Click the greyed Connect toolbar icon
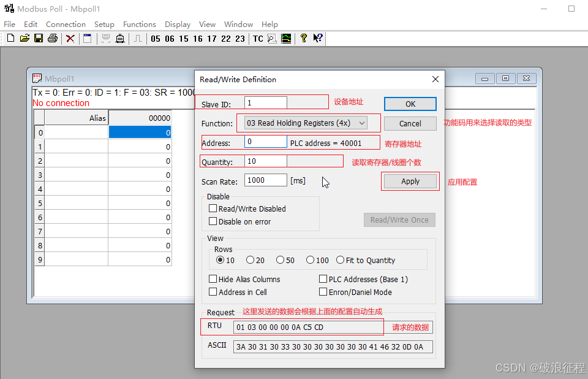 106,38
